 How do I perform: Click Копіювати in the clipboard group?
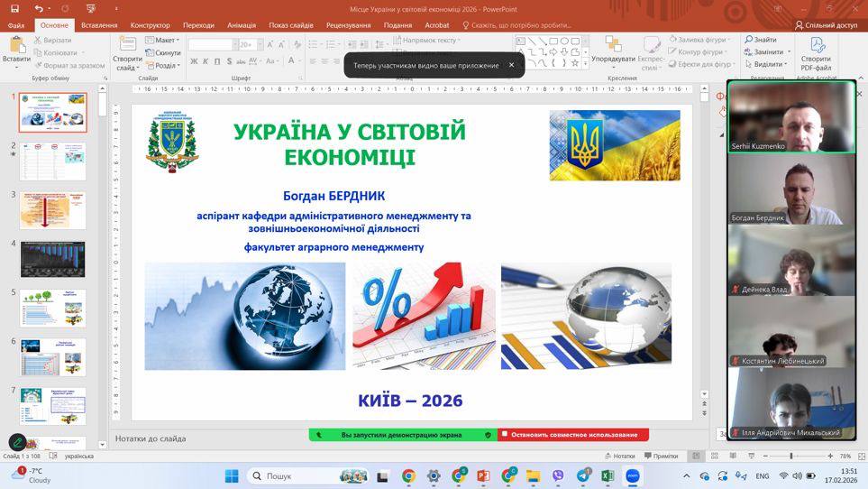(x=56, y=52)
